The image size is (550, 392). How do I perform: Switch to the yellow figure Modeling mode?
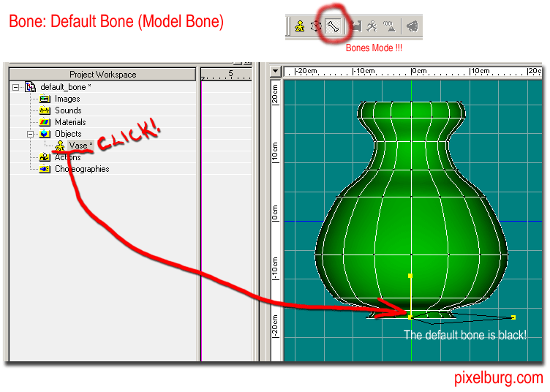[299, 27]
